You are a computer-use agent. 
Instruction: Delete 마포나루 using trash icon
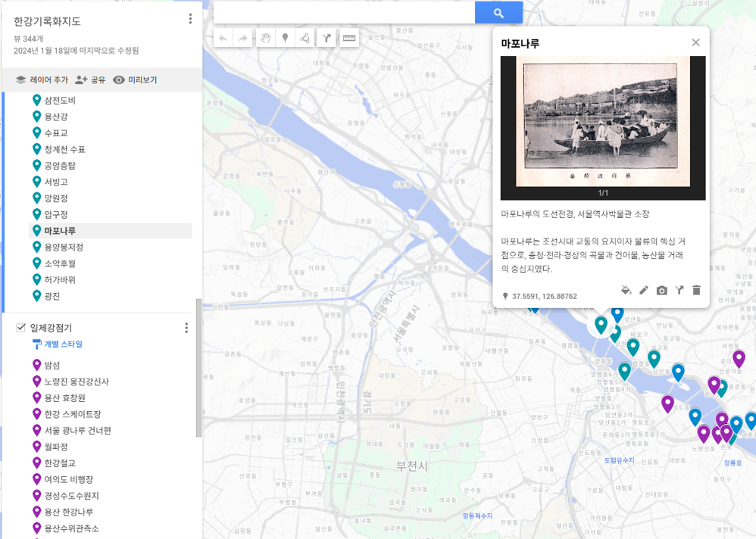[697, 290]
